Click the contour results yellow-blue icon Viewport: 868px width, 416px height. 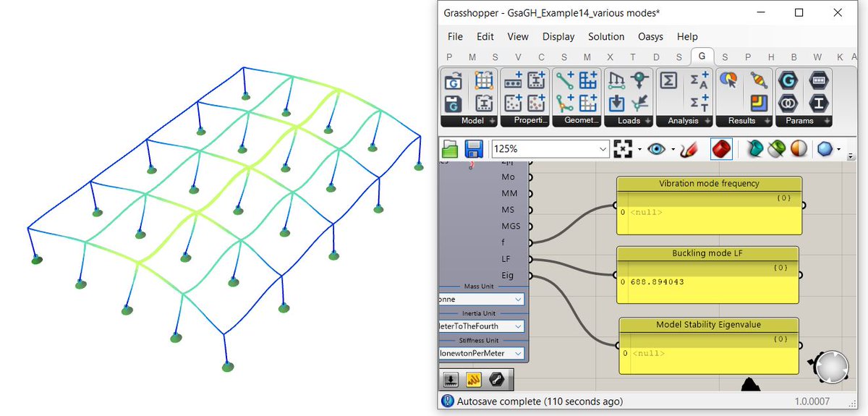(759, 103)
